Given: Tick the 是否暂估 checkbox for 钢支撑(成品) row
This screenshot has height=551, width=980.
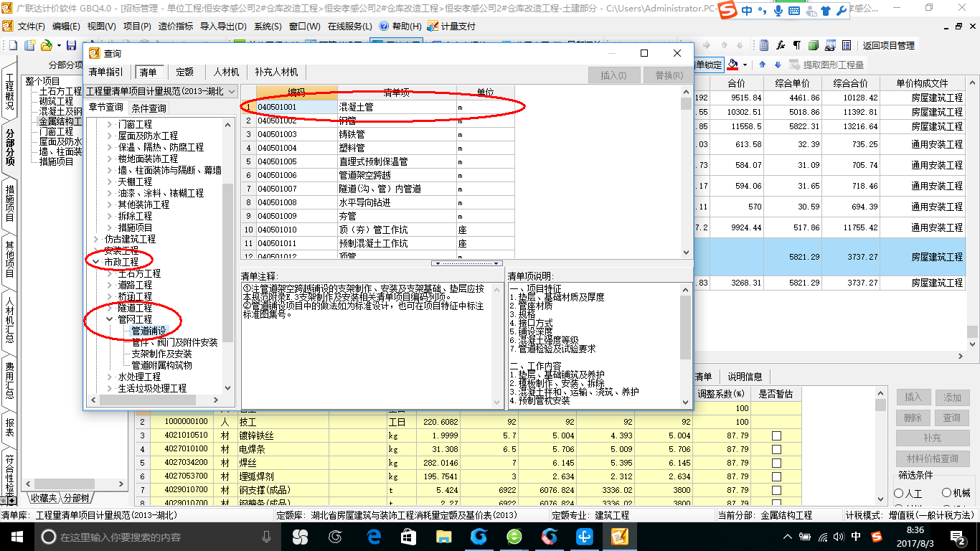Looking at the screenshot, I should click(x=776, y=491).
